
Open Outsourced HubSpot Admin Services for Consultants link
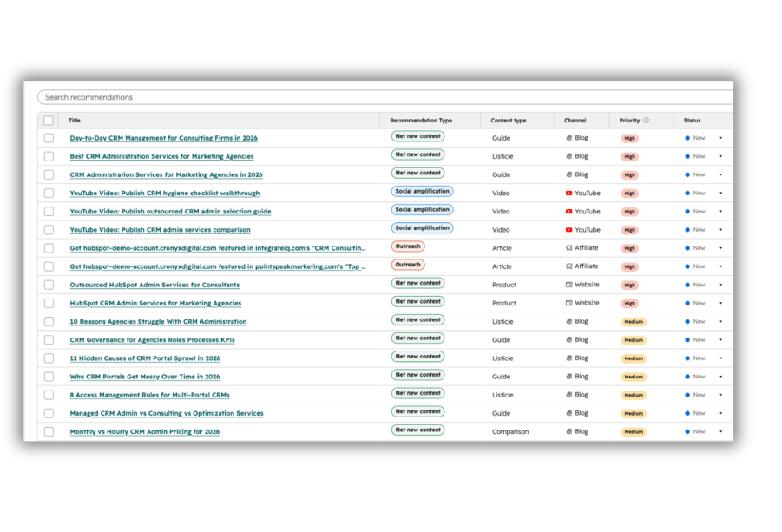(x=154, y=285)
